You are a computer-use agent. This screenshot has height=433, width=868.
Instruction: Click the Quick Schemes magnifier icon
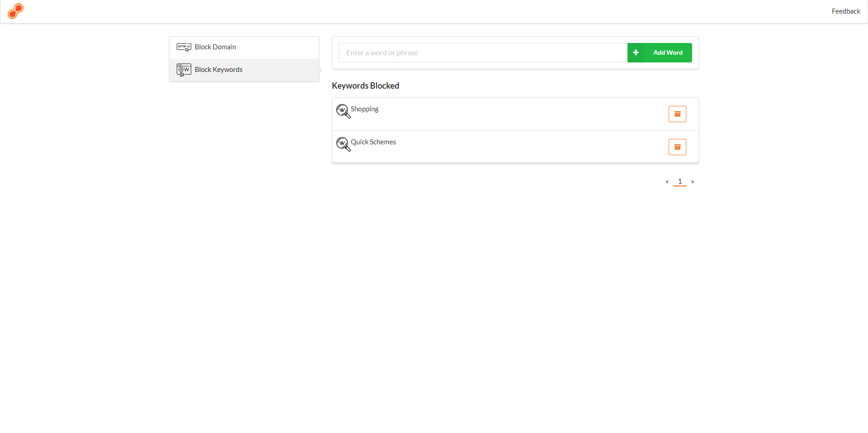pos(344,144)
